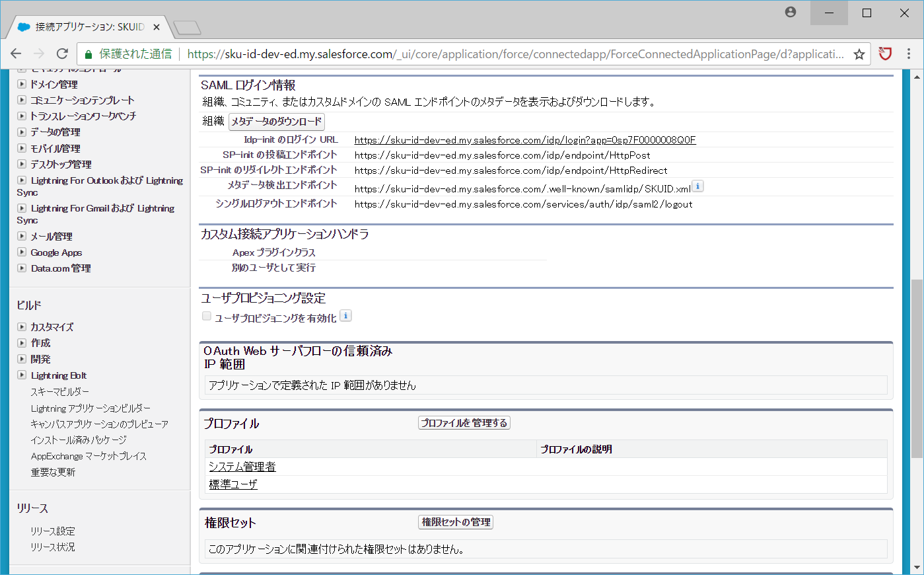Open 標準ユーザ profile link

[x=233, y=484]
